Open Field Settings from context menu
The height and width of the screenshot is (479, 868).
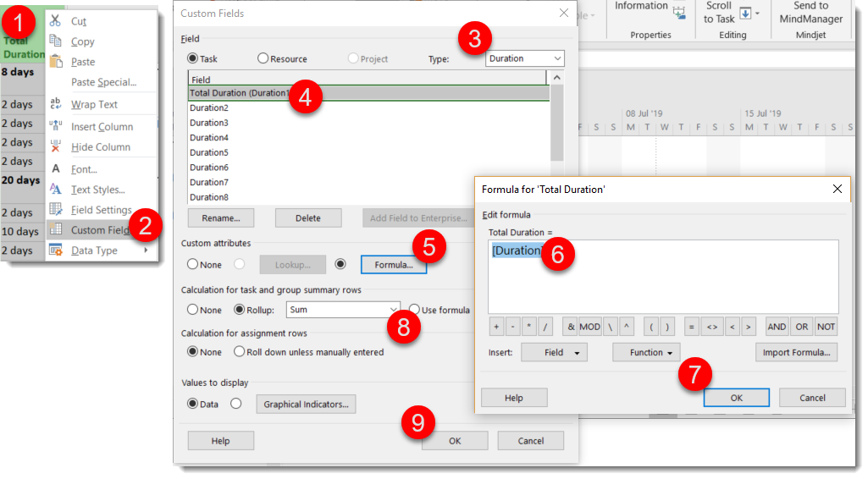pyautogui.click(x=101, y=210)
